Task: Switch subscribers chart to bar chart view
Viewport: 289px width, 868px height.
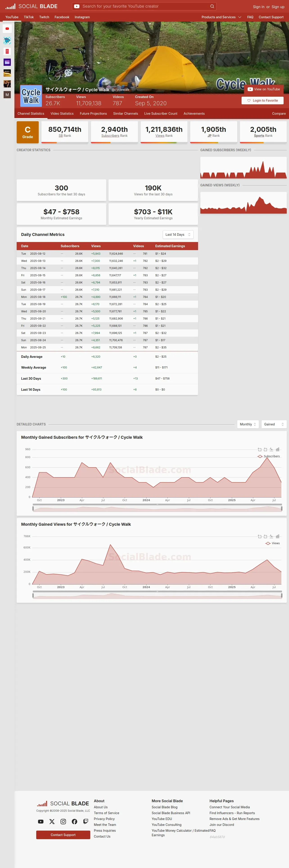Action: pos(278,449)
